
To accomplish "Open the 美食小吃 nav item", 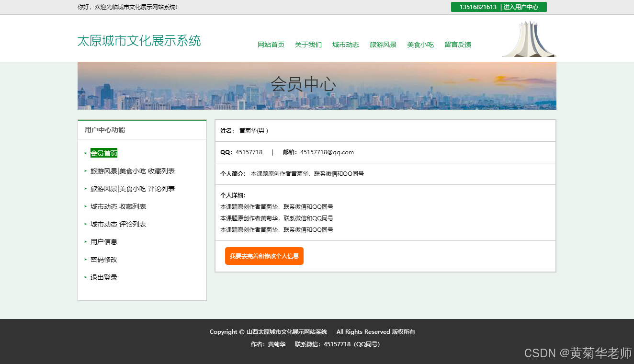I will 420,45.
